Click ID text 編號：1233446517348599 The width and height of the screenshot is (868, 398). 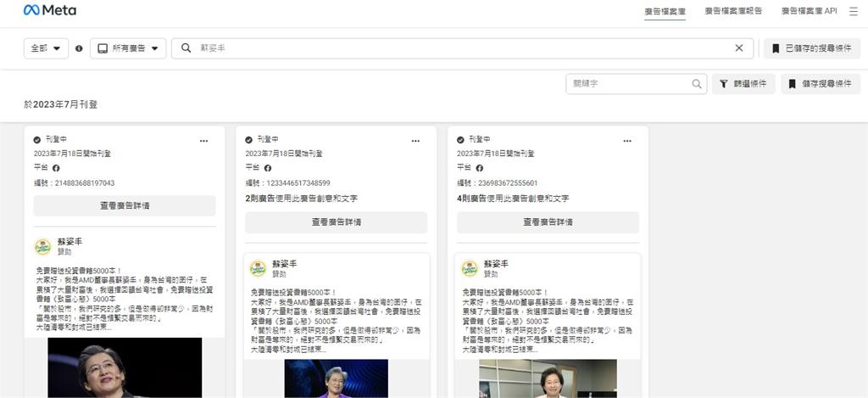pyautogui.click(x=288, y=183)
